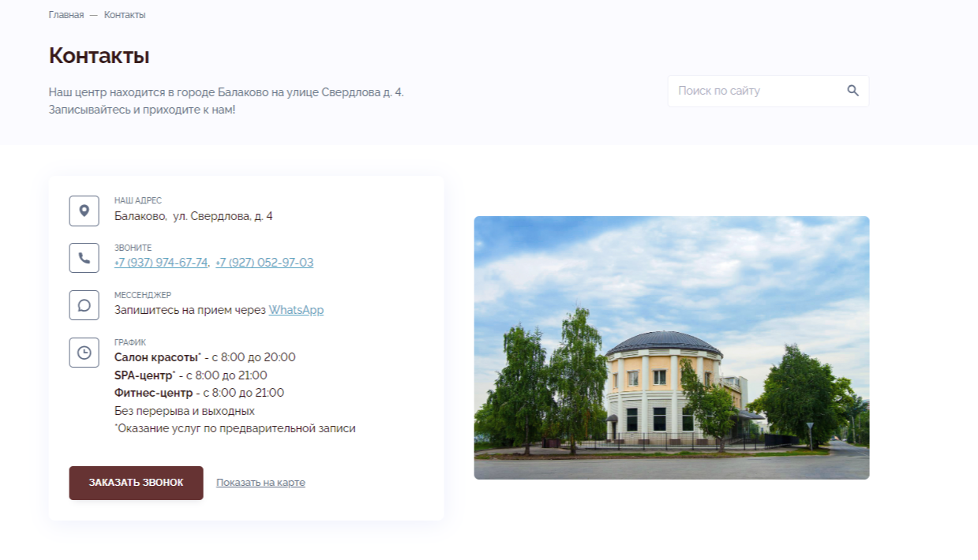Viewport: 978px width, 560px height.
Task: Go to "Главная" in the breadcrumb
Action: pyautogui.click(x=66, y=15)
